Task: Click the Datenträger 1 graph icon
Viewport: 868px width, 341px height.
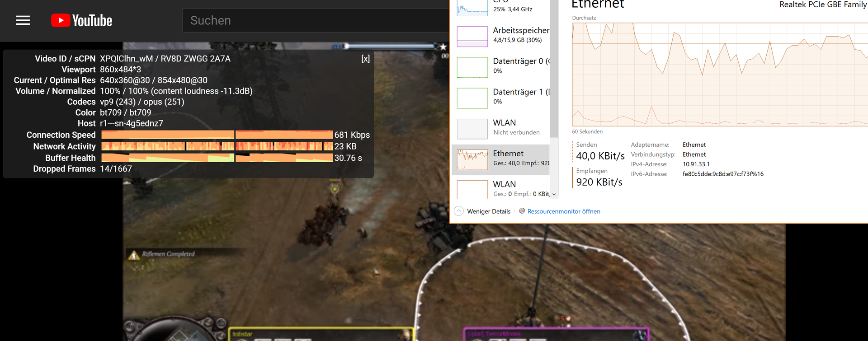Action: pyautogui.click(x=472, y=98)
